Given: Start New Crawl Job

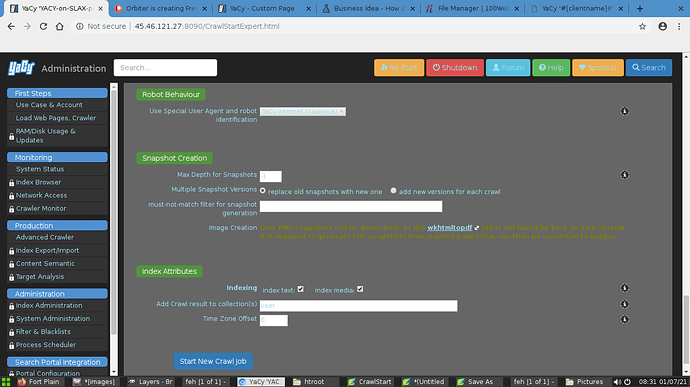Looking at the screenshot, I should (213, 361).
